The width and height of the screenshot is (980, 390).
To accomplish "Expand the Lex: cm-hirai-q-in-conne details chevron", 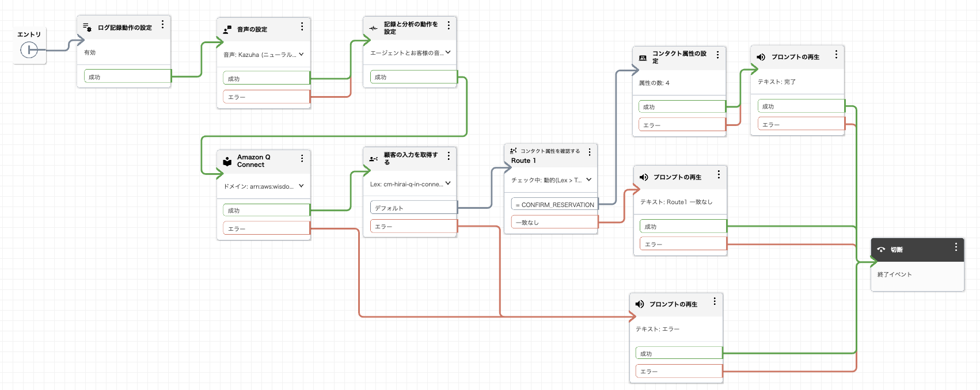I will click(x=448, y=183).
